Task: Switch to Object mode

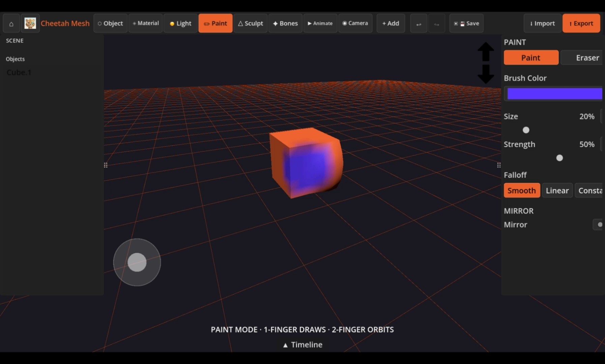Action: [110, 23]
